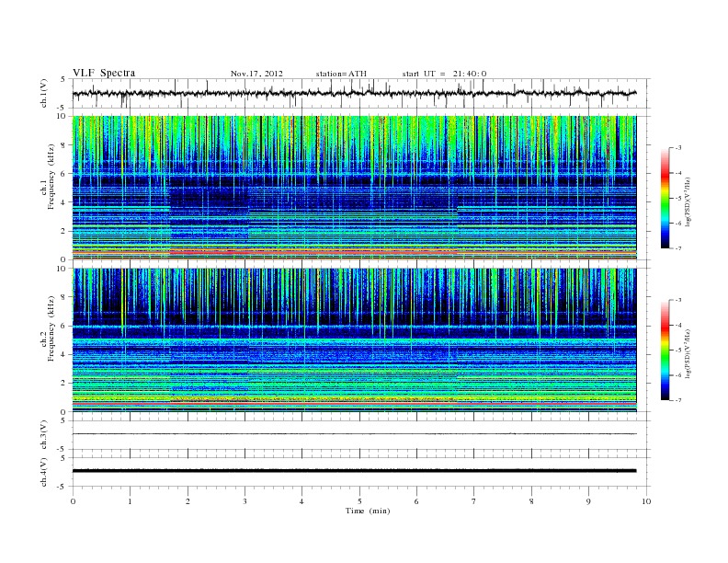
Task: Click the "8" tick on Time axis
Action: [x=531, y=501]
